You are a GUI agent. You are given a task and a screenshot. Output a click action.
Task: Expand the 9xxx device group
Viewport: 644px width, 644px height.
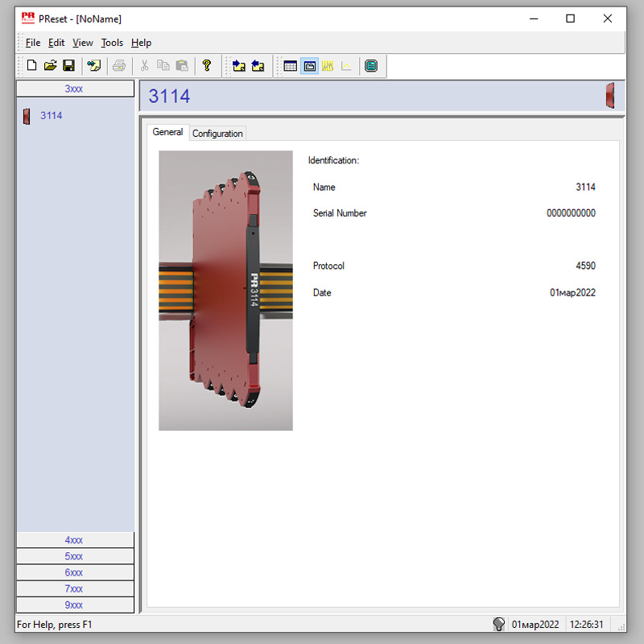point(75,605)
